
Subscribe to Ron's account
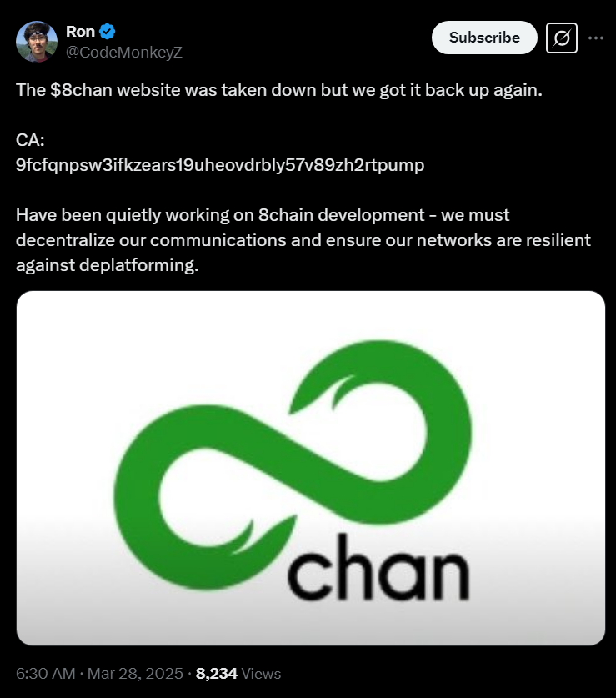484,38
